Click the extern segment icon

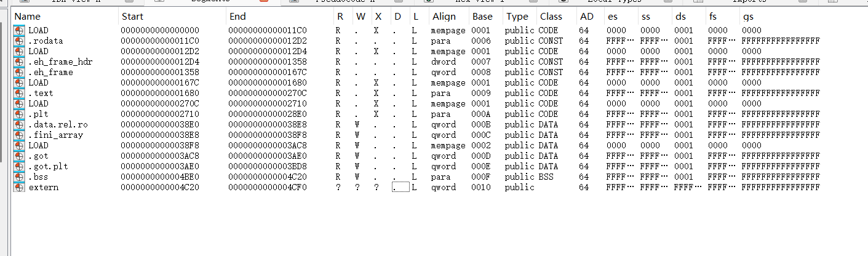20,187
